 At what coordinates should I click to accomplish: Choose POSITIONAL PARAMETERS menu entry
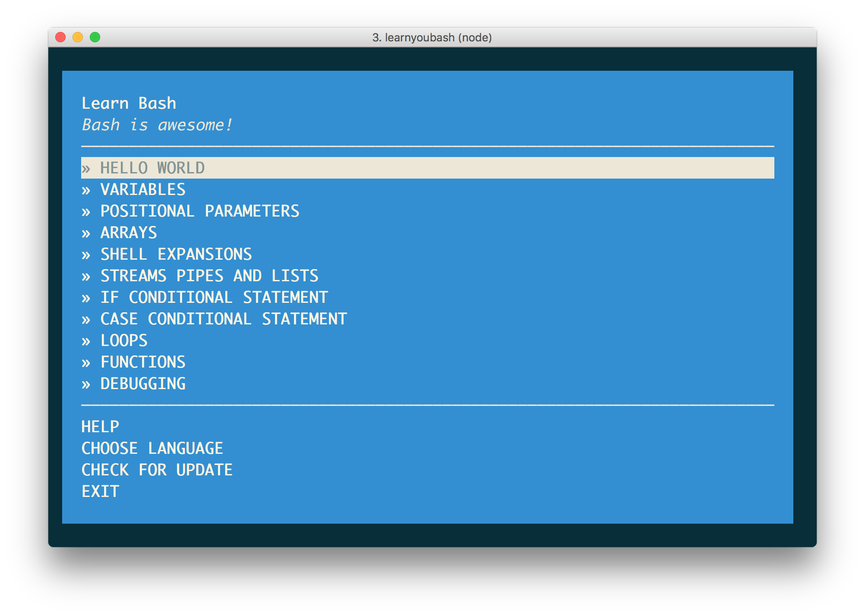coord(199,211)
